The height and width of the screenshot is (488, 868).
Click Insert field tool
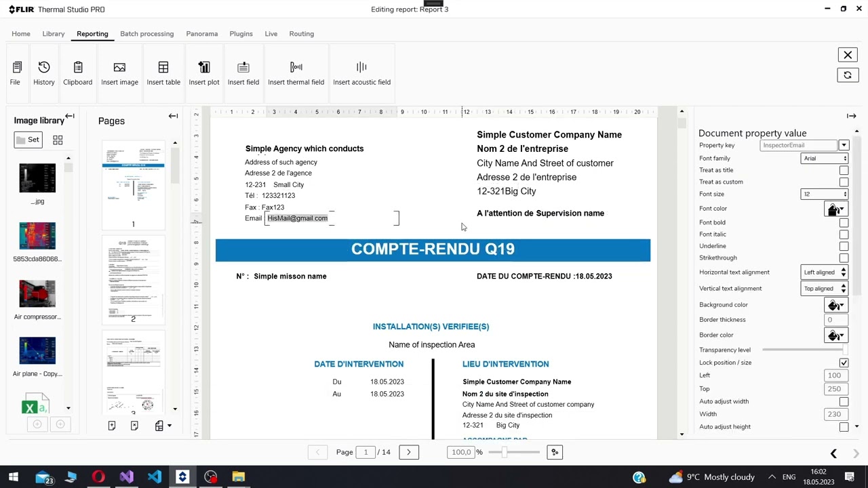coord(243,73)
